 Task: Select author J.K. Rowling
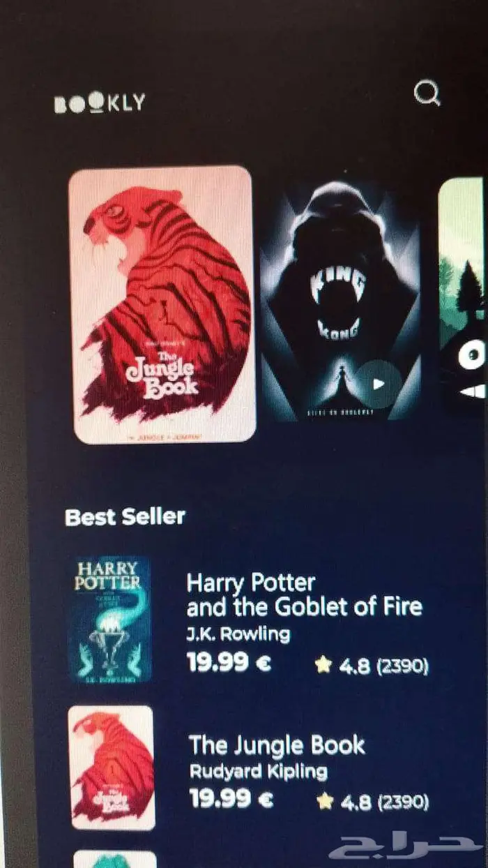click(238, 634)
